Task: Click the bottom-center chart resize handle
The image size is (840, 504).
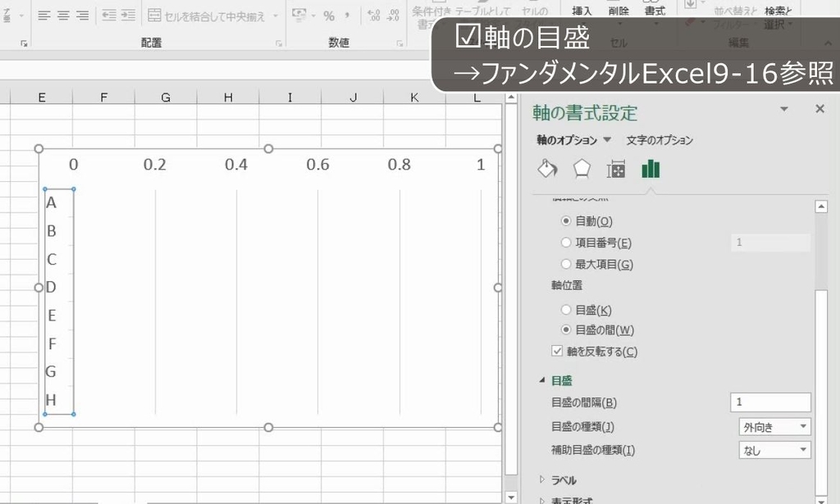Action: click(x=268, y=427)
